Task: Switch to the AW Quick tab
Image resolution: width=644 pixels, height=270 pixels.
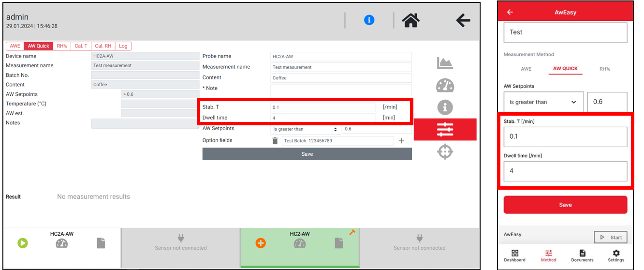Action: [x=39, y=46]
